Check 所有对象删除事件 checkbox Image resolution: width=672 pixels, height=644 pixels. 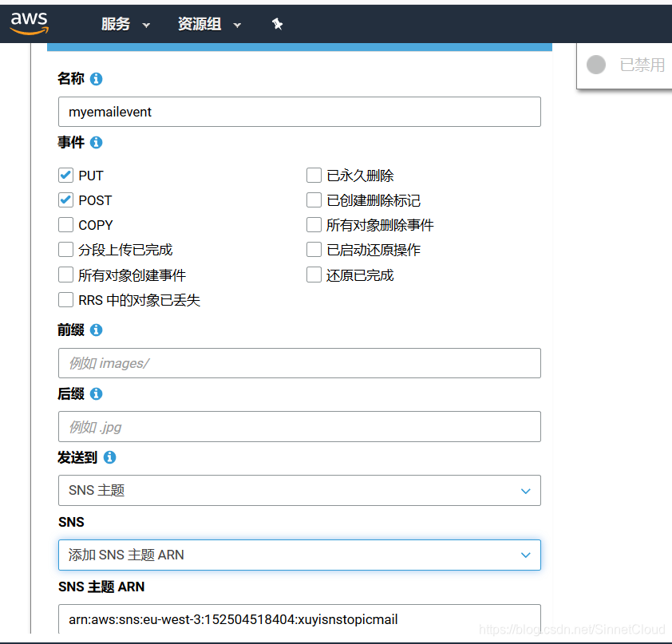click(x=314, y=224)
